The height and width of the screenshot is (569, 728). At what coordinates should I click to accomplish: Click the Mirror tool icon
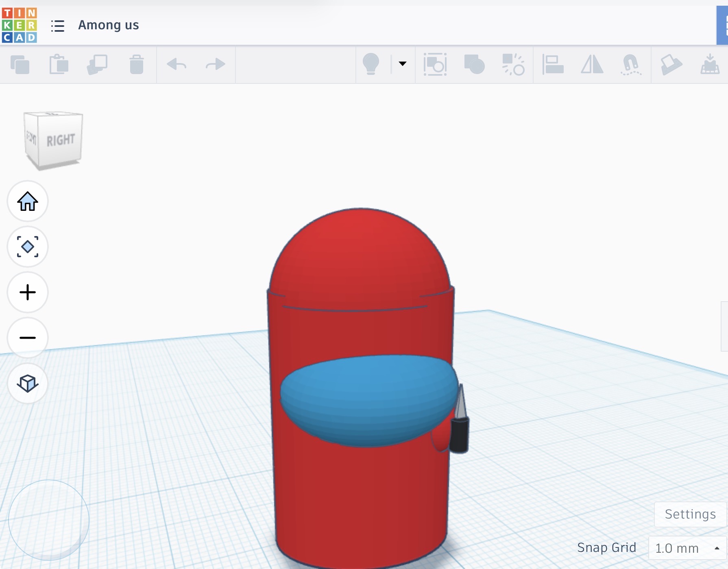(592, 64)
